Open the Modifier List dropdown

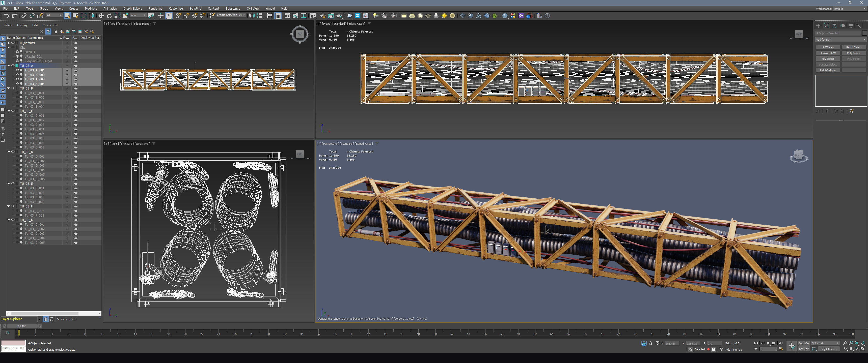point(841,39)
